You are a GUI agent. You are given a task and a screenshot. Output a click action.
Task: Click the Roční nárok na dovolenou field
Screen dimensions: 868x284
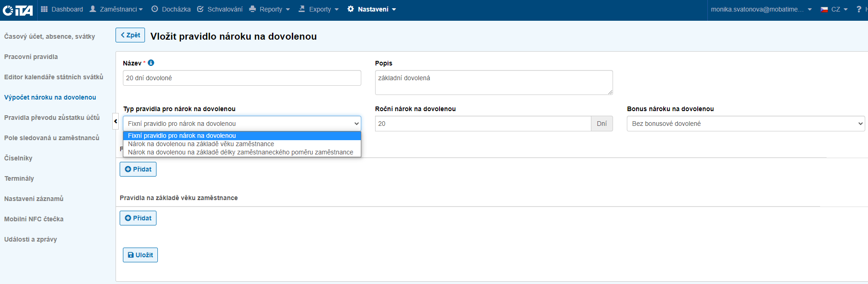tap(483, 124)
